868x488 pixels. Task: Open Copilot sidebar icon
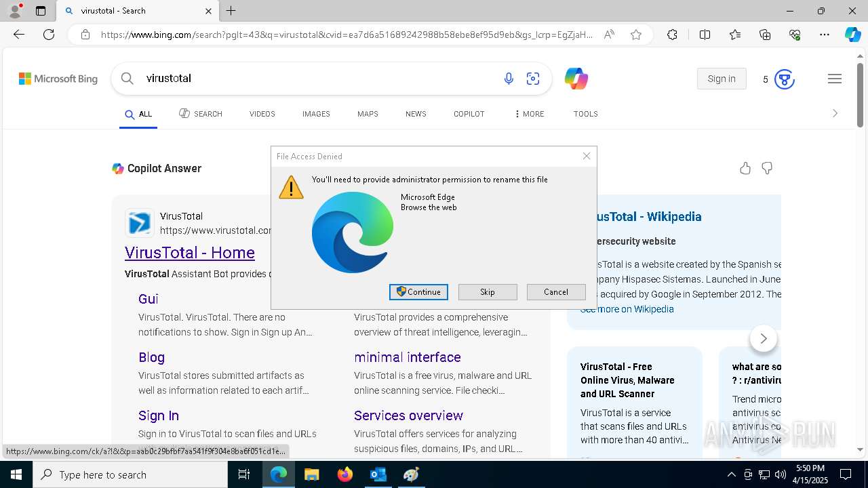[852, 35]
